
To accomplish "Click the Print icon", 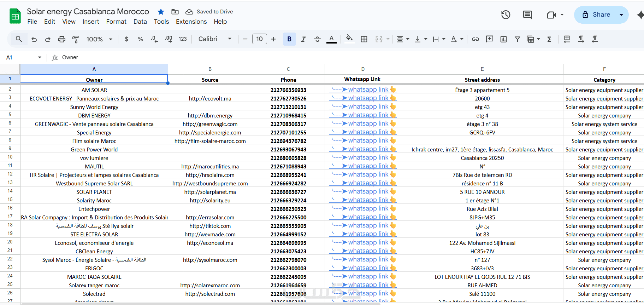I will 61,39.
